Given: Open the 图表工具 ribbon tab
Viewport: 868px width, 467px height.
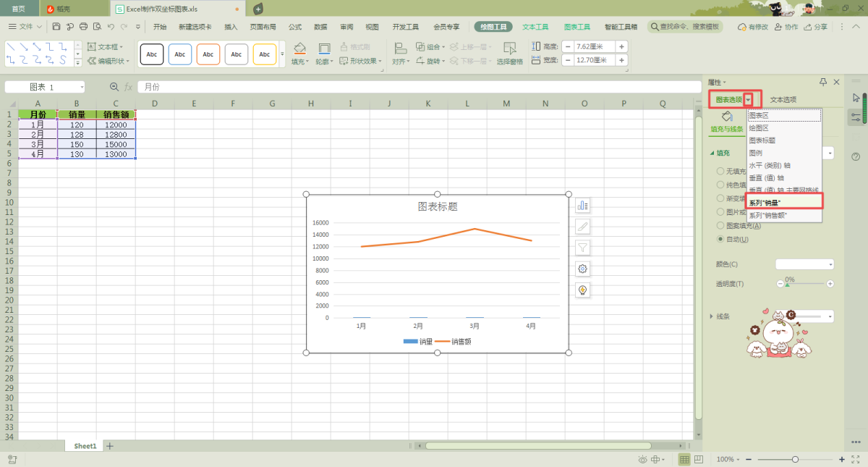Looking at the screenshot, I should point(576,27).
